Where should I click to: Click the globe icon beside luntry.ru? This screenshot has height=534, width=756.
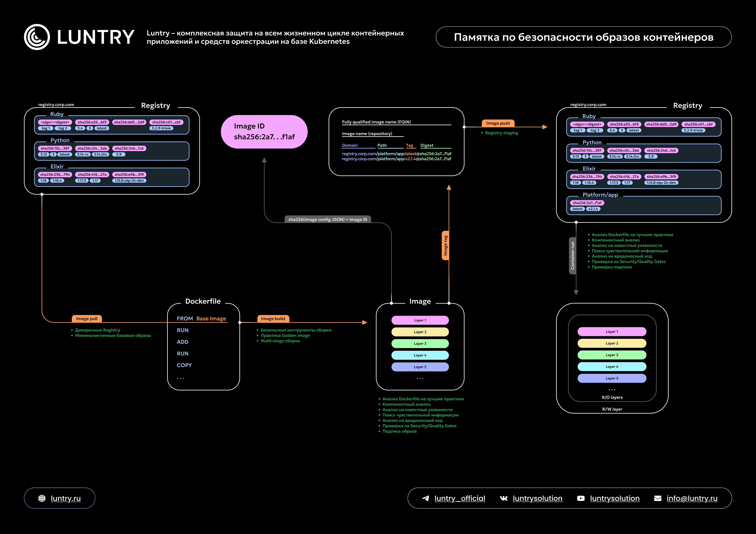42,498
